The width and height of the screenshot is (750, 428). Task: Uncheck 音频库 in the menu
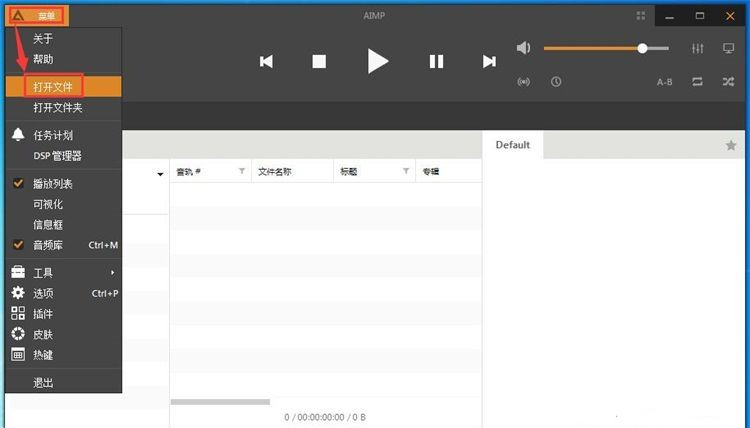[64, 245]
